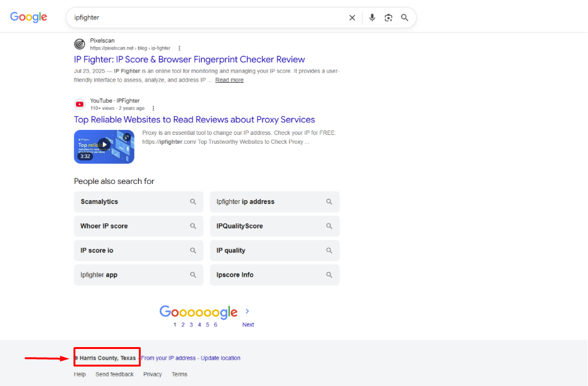The width and height of the screenshot is (588, 386).
Task: Click the Read more link
Action: tap(229, 80)
